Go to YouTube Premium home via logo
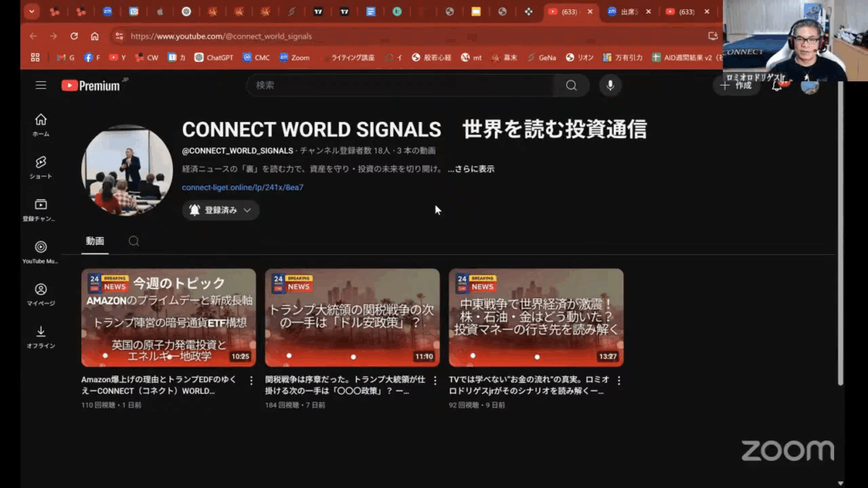Screen dimensions: 868x488 [x=91, y=86]
